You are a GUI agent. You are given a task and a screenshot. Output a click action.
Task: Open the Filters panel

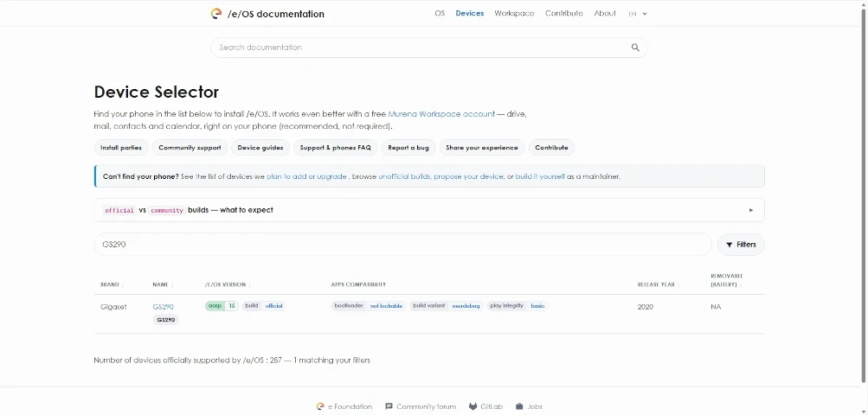(741, 245)
